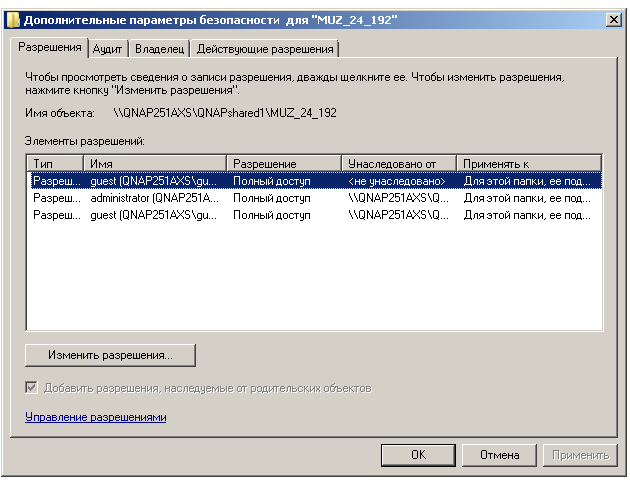Screen dimensions: 630x485
Task: Confirm with the OK button
Action: tap(418, 455)
